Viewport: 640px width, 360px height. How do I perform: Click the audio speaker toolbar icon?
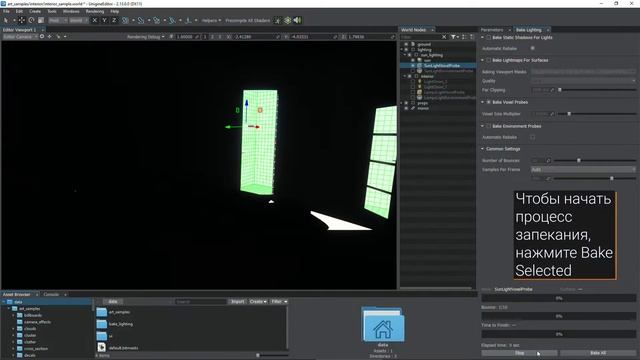click(x=298, y=20)
